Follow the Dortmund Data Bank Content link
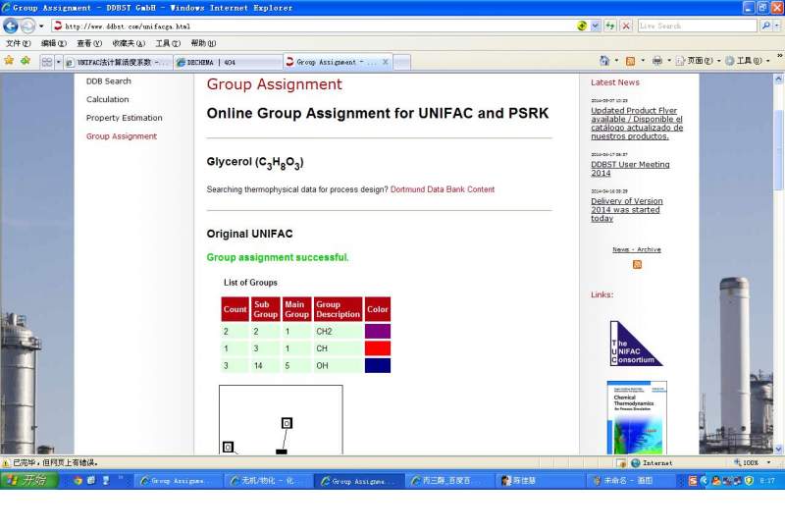 tap(443, 189)
